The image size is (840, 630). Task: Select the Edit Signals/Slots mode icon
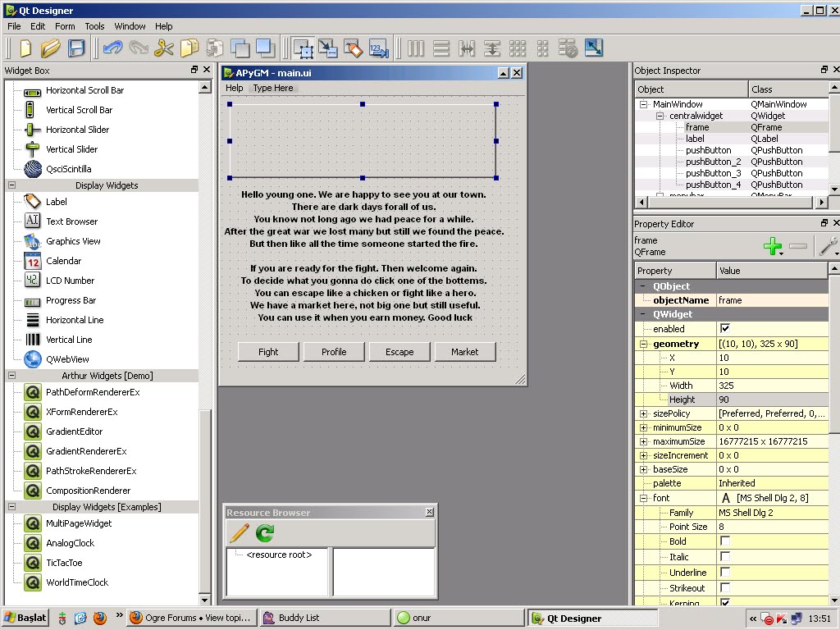pos(328,48)
